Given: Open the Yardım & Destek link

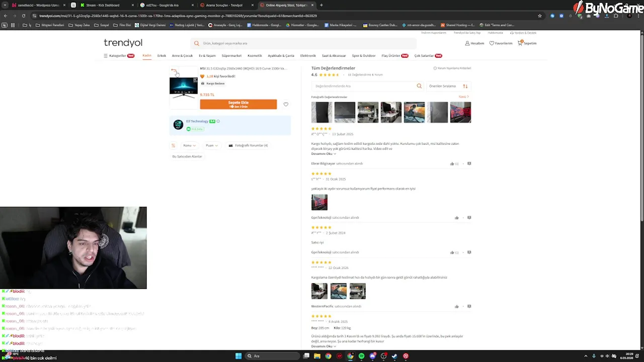Looking at the screenshot, I should 523,33.
